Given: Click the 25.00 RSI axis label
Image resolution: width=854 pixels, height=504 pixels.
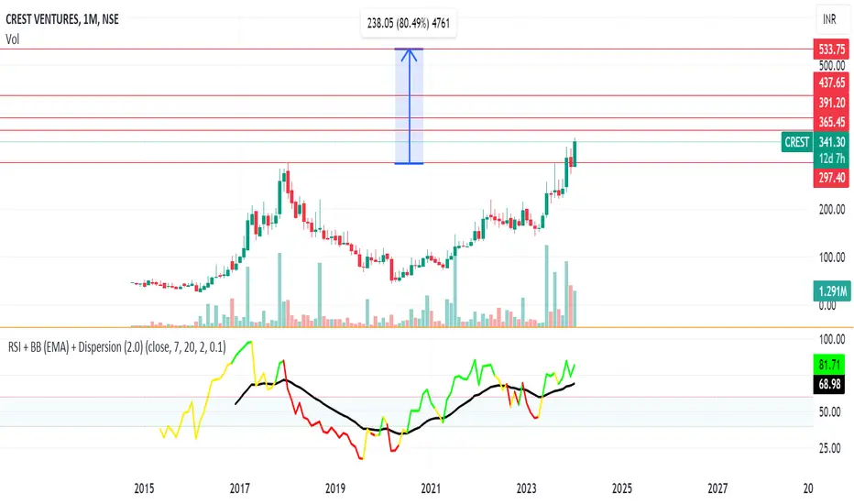Looking at the screenshot, I should 829,448.
